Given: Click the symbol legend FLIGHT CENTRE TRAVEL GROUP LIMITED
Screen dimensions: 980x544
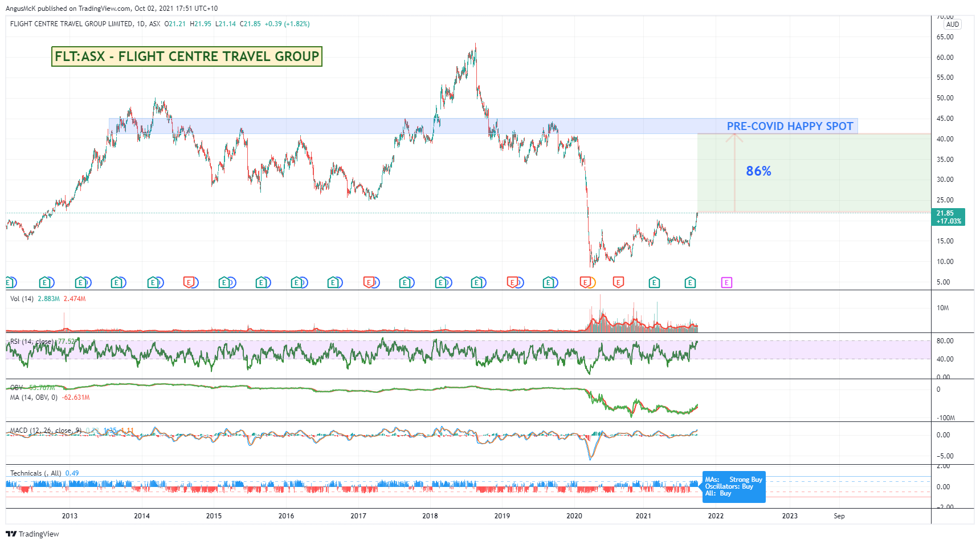Looking at the screenshot, I should pos(71,24).
